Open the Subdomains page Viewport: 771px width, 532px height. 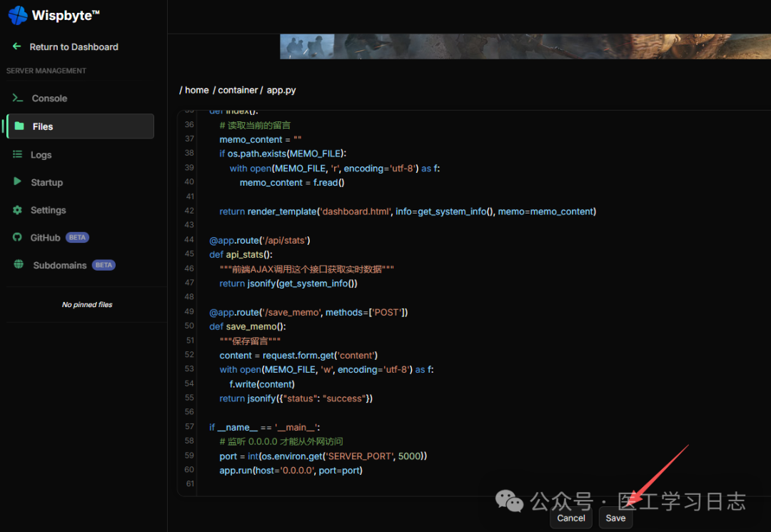coord(59,266)
